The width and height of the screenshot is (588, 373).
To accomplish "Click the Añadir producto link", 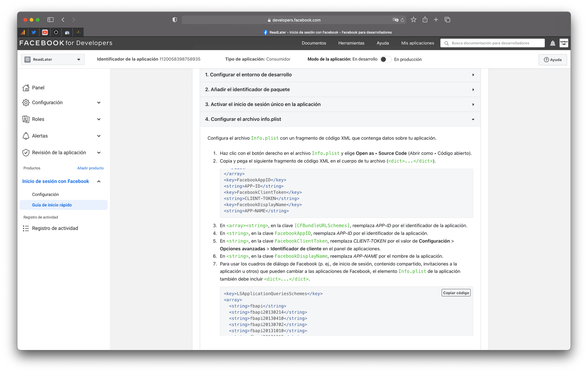I will coord(90,168).
